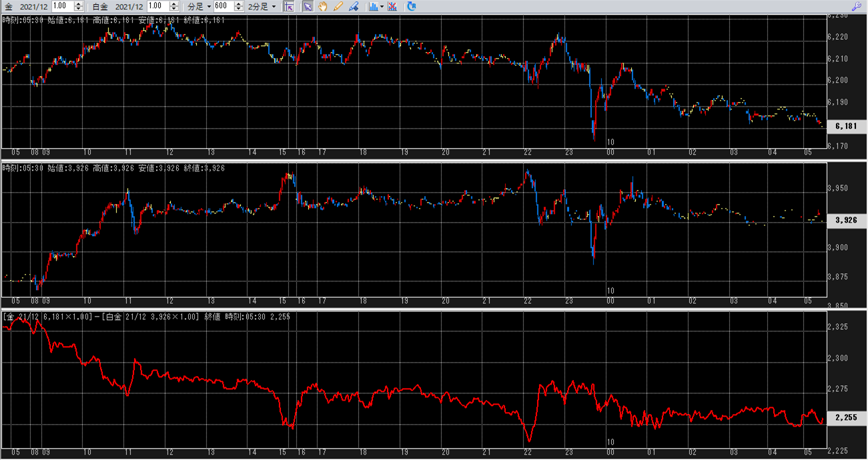Click the blue refresh reload icon

click(x=412, y=7)
